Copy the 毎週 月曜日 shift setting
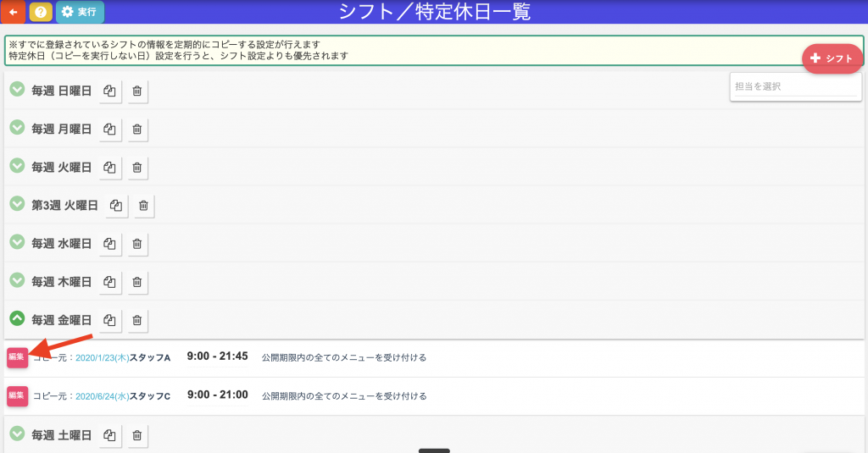This screenshot has height=453, width=868. pos(110,130)
